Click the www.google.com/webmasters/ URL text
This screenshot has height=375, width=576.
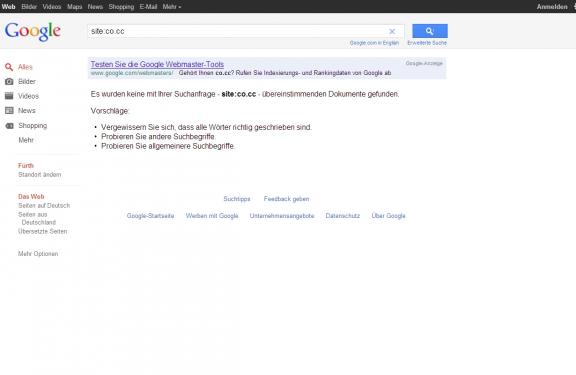(132, 73)
